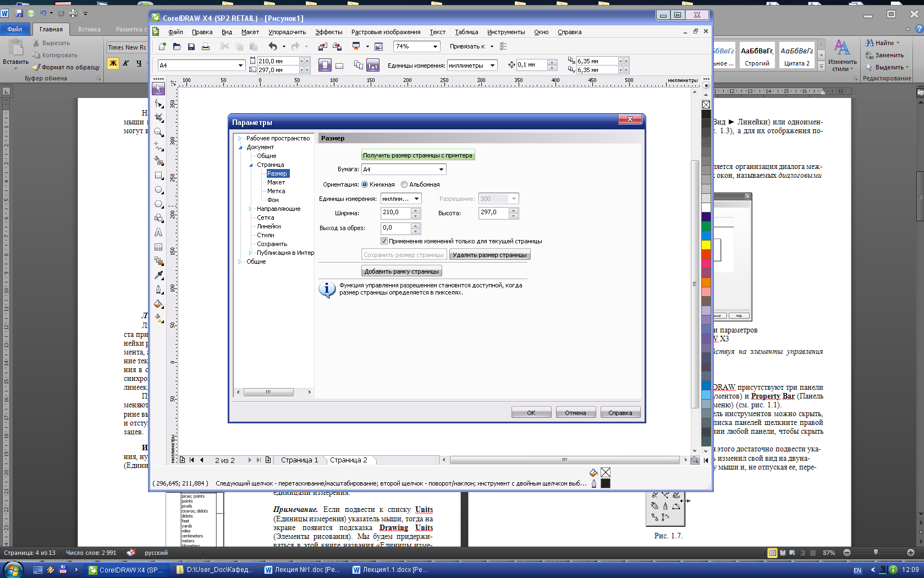Open the Макет menu
Screen dimensions: 924x578
[250, 32]
